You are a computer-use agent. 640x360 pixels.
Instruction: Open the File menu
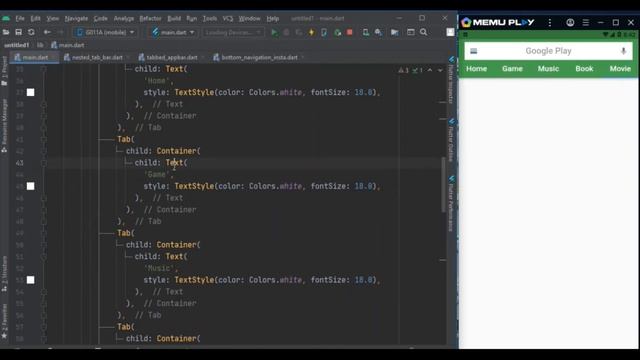20,18
